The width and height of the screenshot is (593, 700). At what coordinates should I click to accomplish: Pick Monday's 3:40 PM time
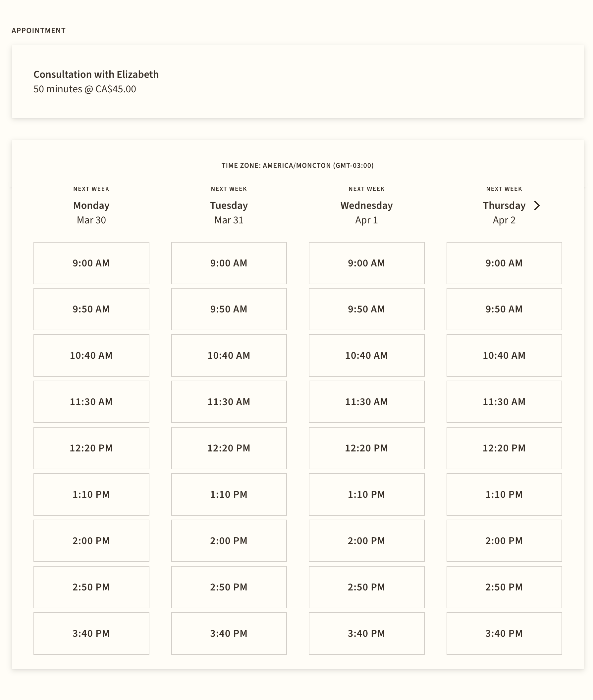tap(91, 633)
